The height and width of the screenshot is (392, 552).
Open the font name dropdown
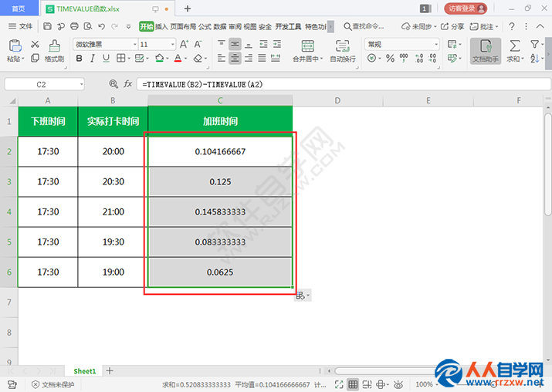(x=135, y=44)
